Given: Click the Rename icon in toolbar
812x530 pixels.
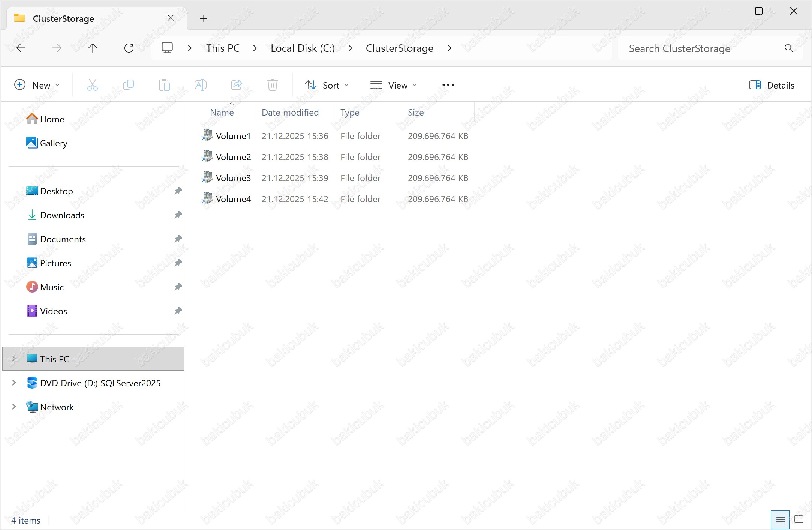Looking at the screenshot, I should (x=200, y=85).
